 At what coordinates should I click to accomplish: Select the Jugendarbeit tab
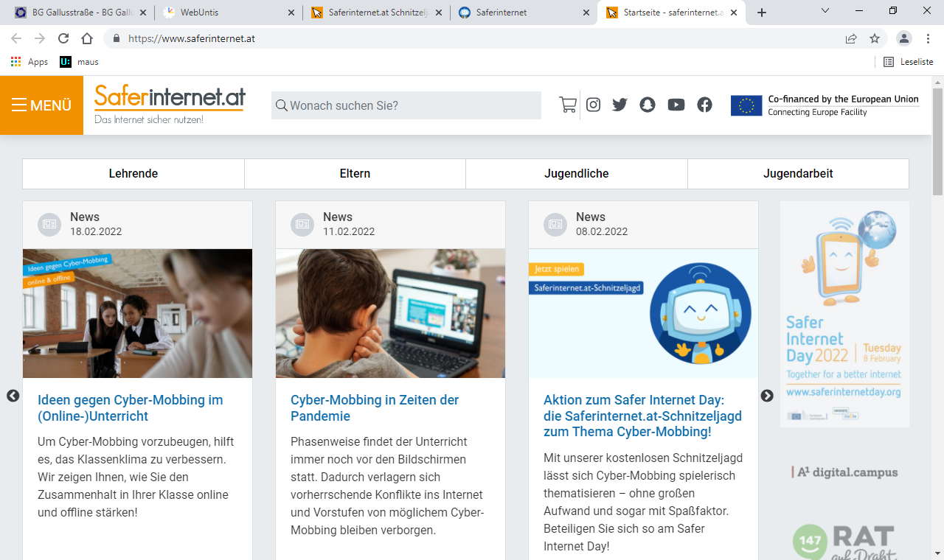[x=798, y=174]
